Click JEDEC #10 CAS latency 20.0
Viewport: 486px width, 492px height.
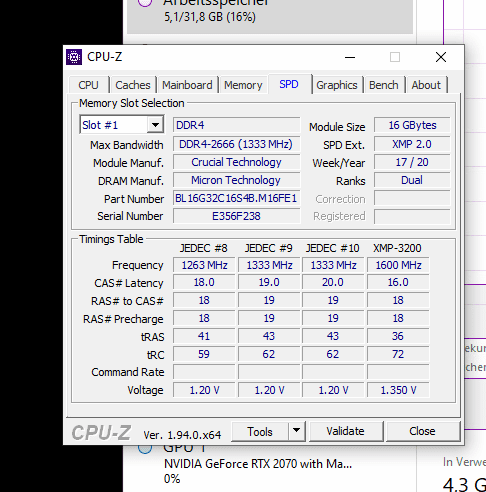pos(333,282)
